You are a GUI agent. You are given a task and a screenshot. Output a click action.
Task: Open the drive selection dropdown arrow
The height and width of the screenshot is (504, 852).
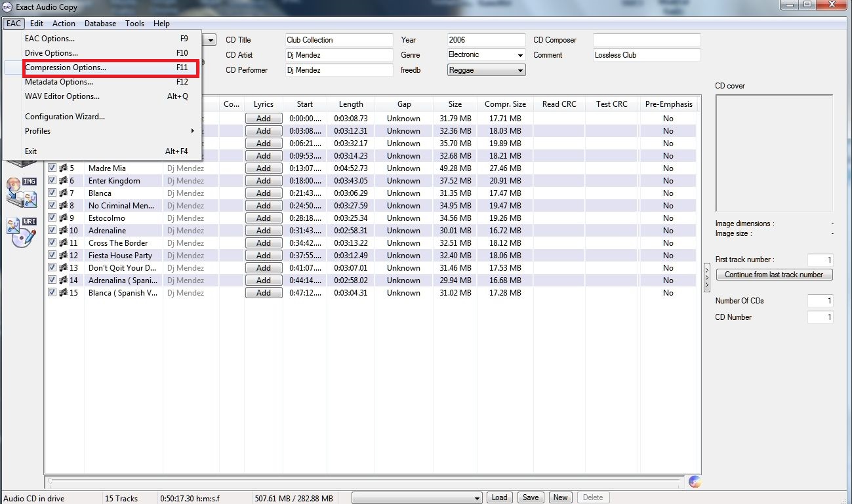(x=210, y=40)
